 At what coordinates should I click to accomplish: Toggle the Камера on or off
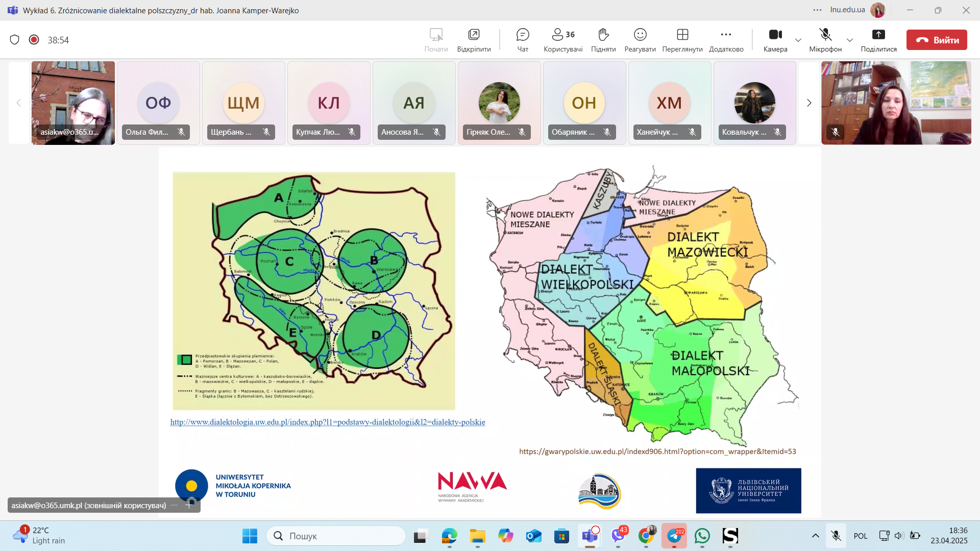click(x=775, y=40)
